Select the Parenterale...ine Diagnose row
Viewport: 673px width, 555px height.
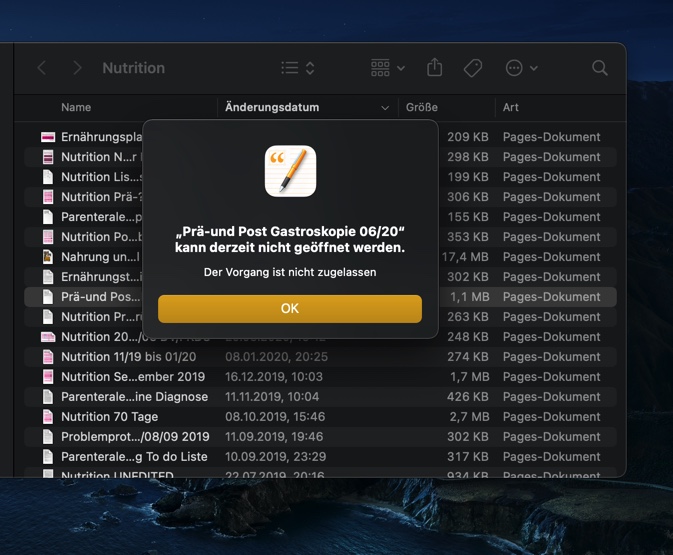tap(134, 397)
